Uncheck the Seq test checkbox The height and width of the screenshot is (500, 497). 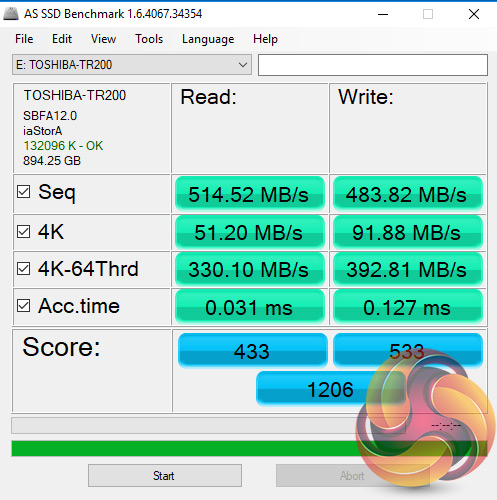[x=24, y=192]
